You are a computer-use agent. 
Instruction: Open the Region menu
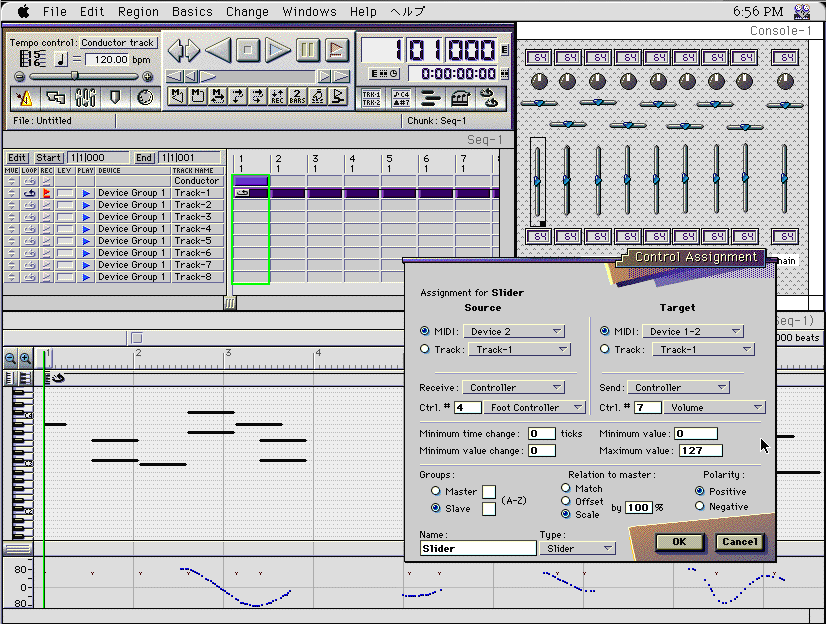point(138,12)
